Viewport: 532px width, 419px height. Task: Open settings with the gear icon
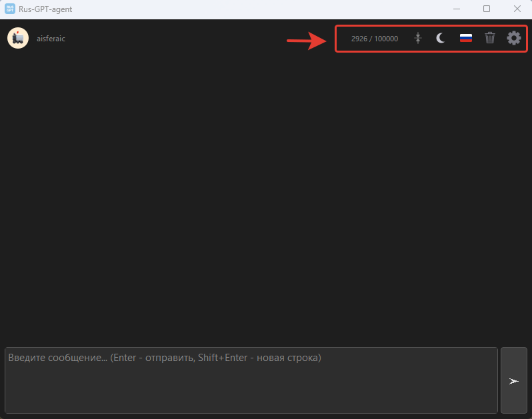tap(514, 38)
